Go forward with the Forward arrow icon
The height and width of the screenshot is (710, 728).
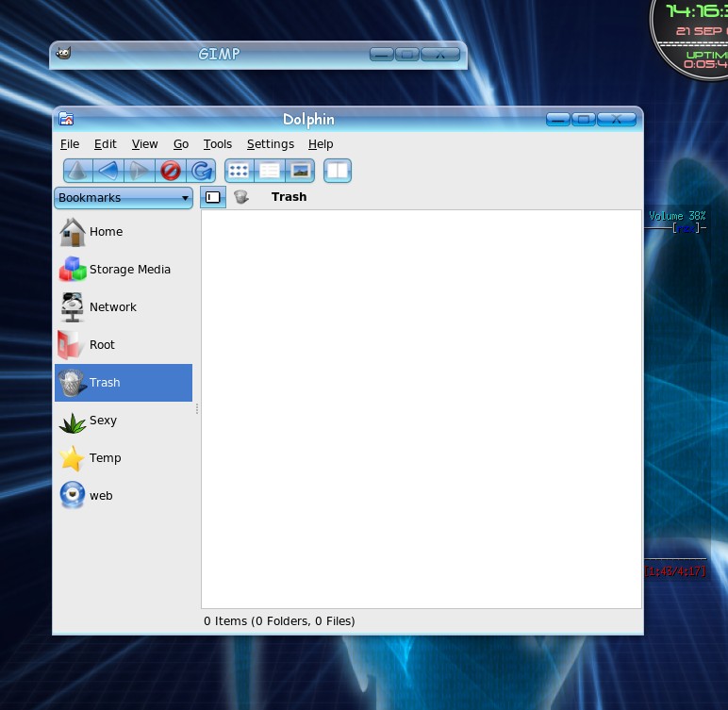140,171
